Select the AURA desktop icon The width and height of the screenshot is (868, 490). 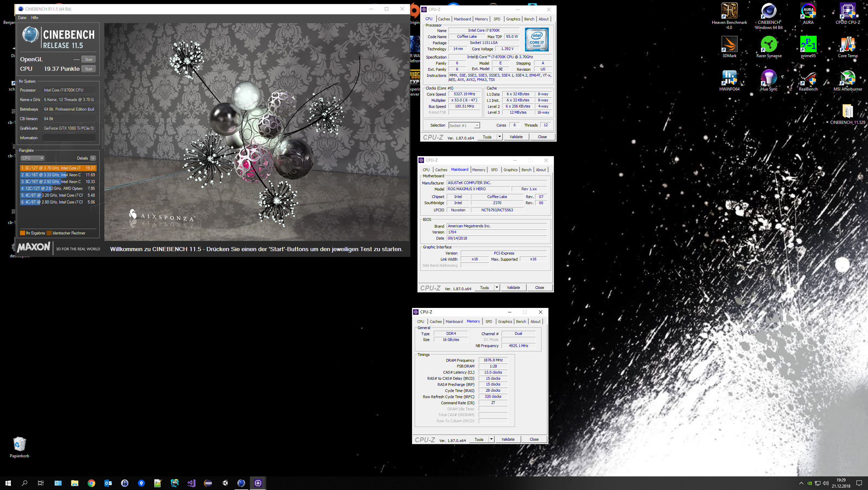[808, 14]
